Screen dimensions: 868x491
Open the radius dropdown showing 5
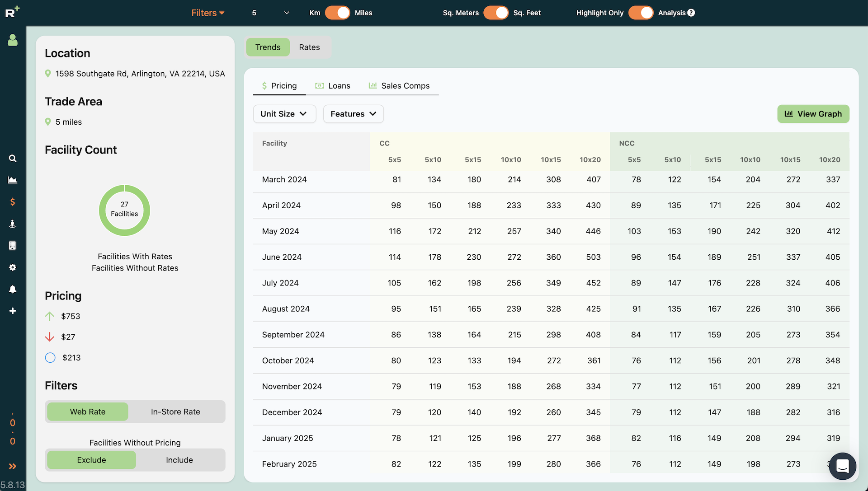270,13
